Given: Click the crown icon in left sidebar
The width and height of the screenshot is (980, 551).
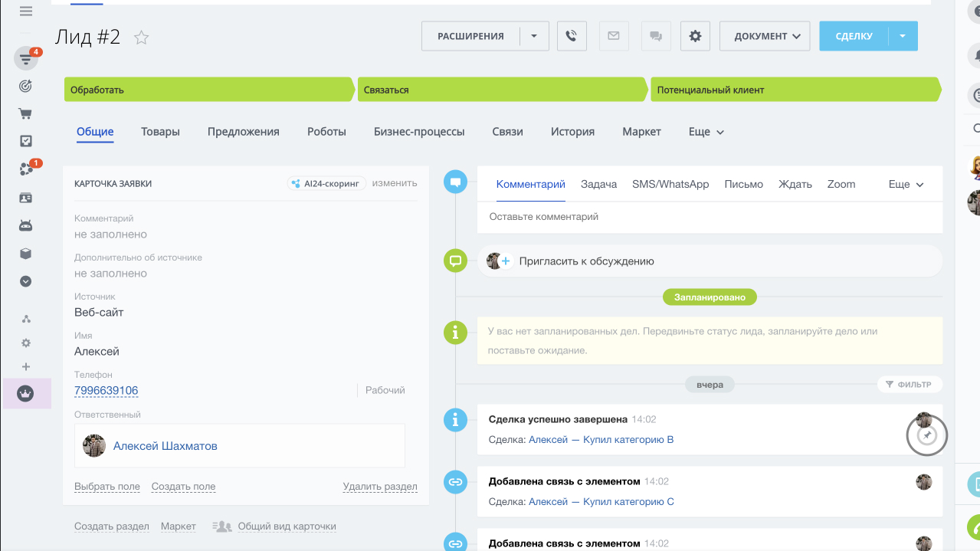Looking at the screenshot, I should pyautogui.click(x=26, y=393).
